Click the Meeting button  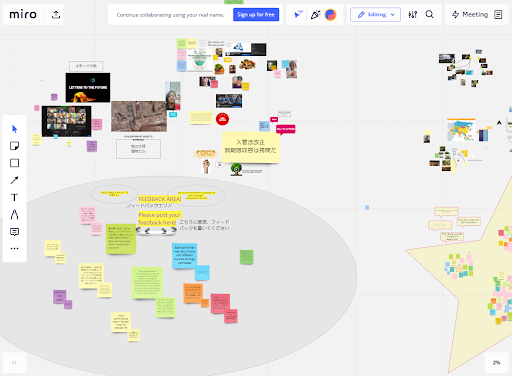(469, 15)
